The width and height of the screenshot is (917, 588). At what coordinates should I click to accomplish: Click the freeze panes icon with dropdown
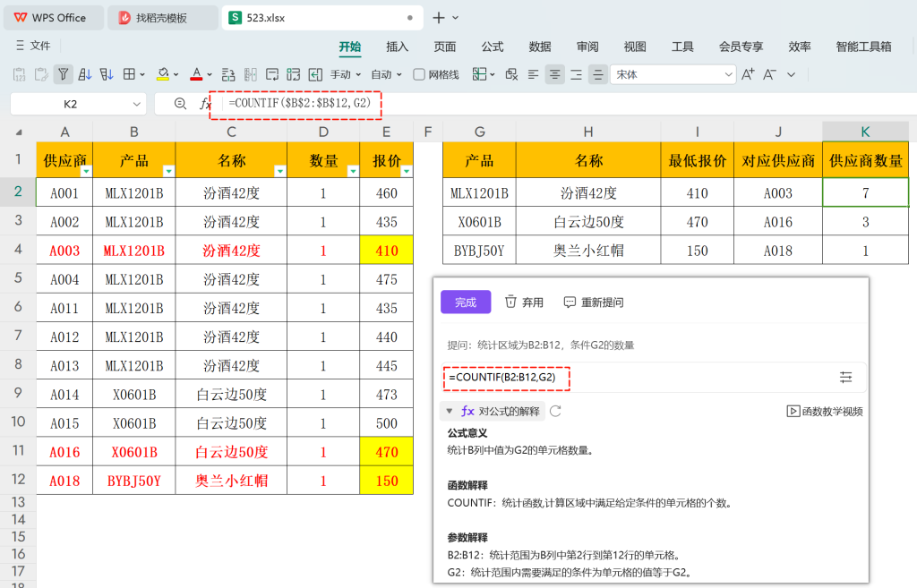point(483,74)
